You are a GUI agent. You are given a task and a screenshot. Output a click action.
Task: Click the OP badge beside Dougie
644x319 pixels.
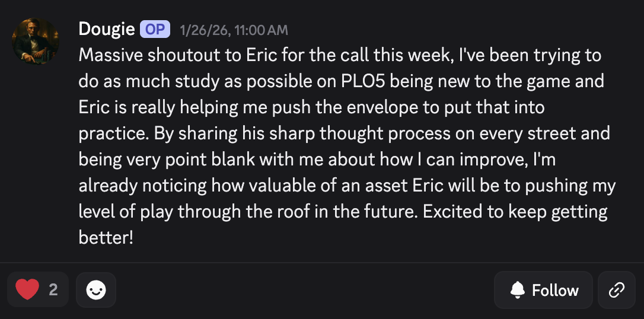tap(155, 29)
